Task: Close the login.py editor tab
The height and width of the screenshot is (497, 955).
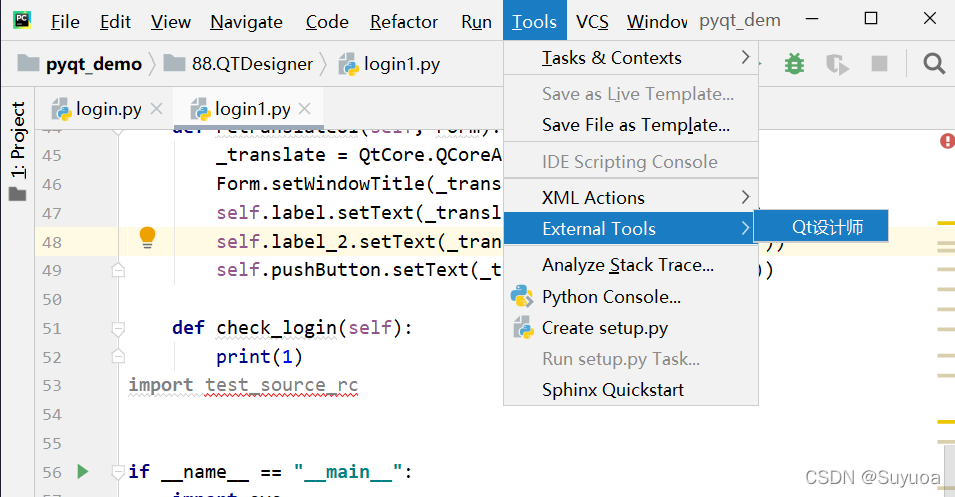Action: click(155, 109)
